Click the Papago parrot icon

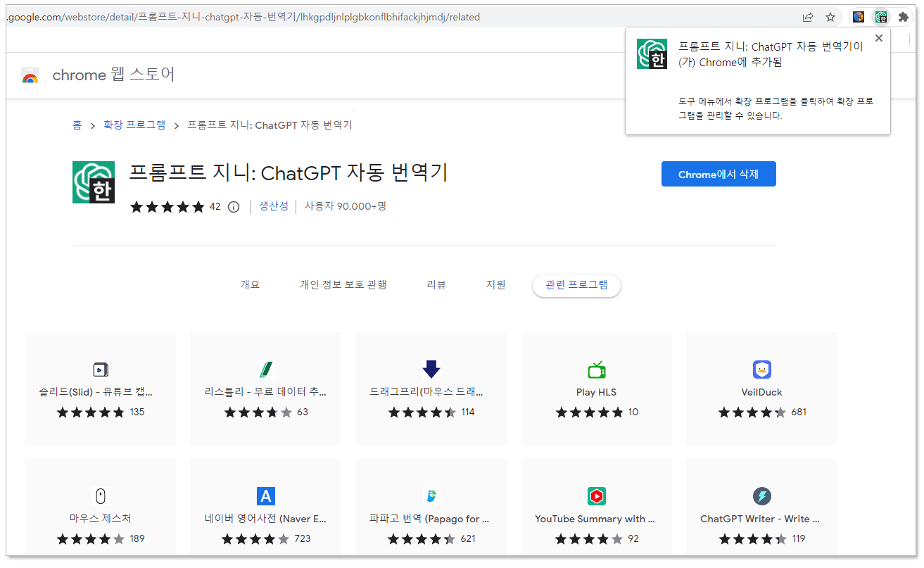[x=431, y=496]
